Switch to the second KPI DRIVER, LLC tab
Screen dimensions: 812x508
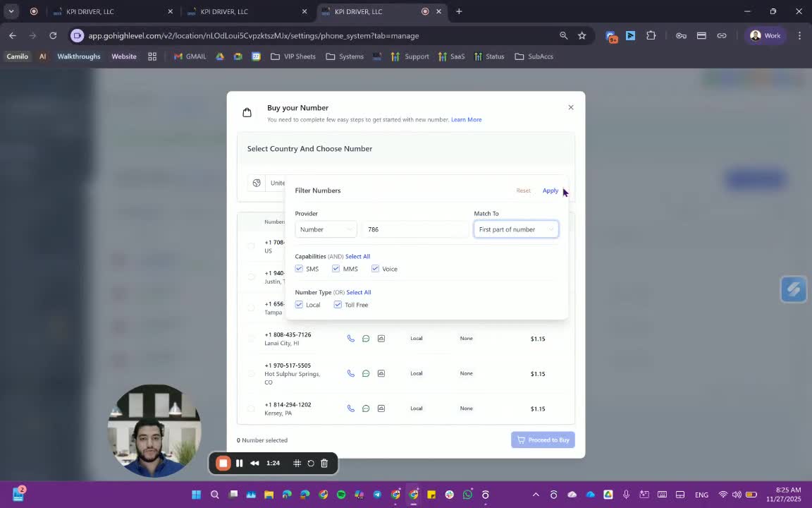(247, 11)
